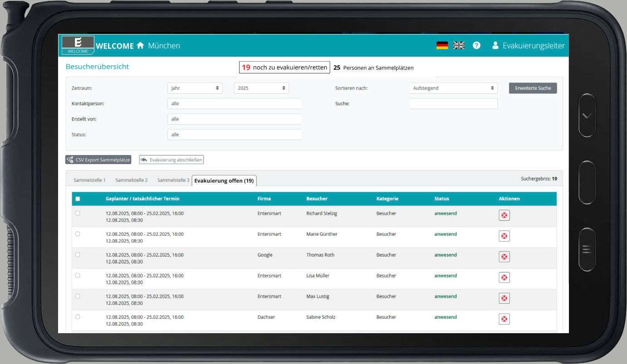Click '19 noch zu evakuieren/retten' box
Image resolution: width=627 pixels, height=364 pixels.
(x=284, y=67)
